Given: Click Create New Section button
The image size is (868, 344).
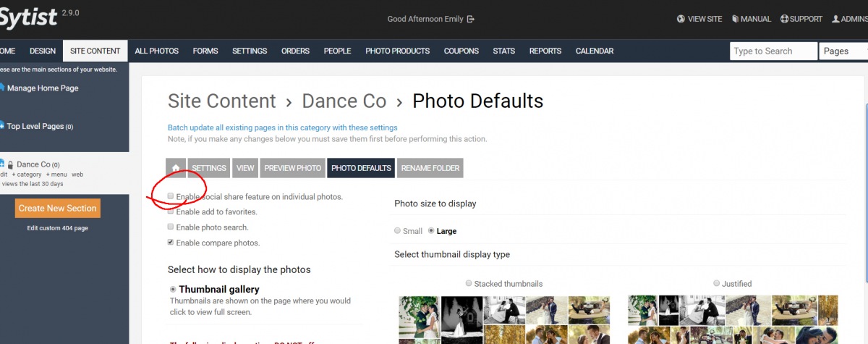Looking at the screenshot, I should click(57, 208).
